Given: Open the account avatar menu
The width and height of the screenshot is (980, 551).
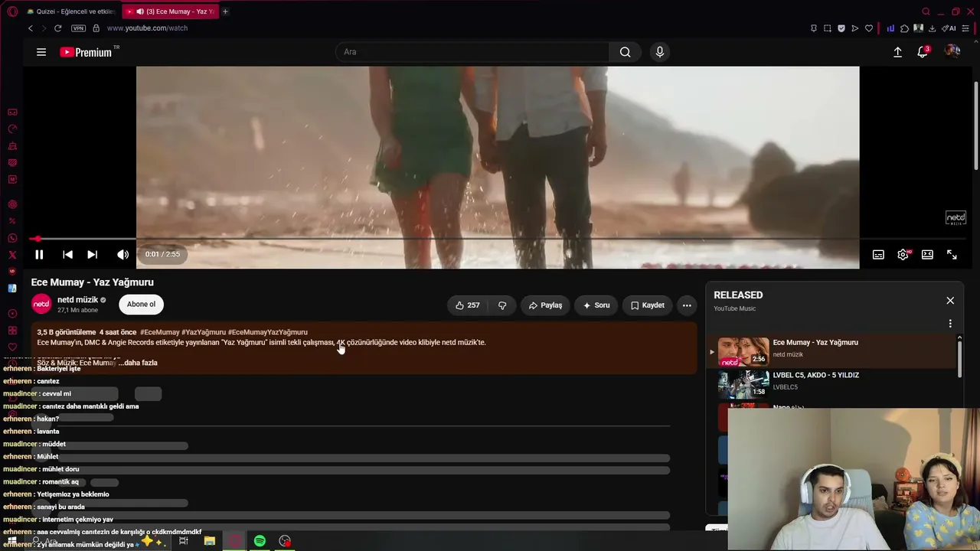Looking at the screenshot, I should click(x=952, y=51).
